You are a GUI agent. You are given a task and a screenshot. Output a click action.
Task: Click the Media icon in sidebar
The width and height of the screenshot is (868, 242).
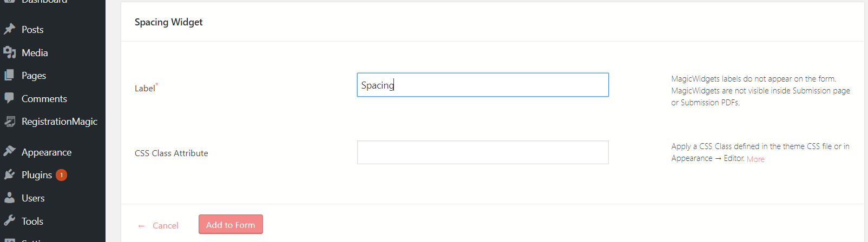[x=10, y=52]
